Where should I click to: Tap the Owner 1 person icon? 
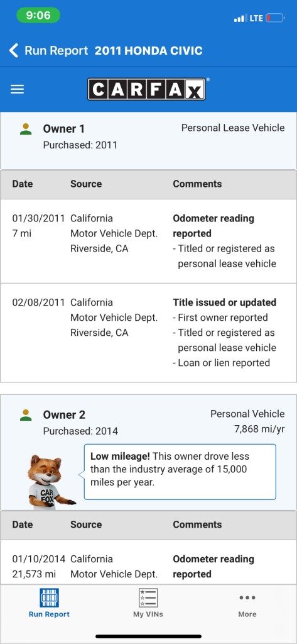pos(26,128)
